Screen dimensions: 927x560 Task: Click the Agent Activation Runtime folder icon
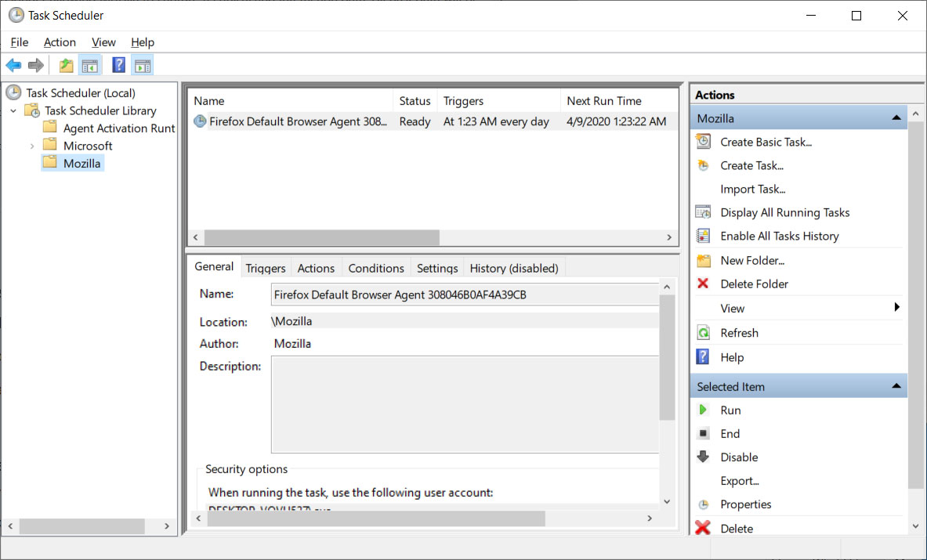pyautogui.click(x=49, y=127)
